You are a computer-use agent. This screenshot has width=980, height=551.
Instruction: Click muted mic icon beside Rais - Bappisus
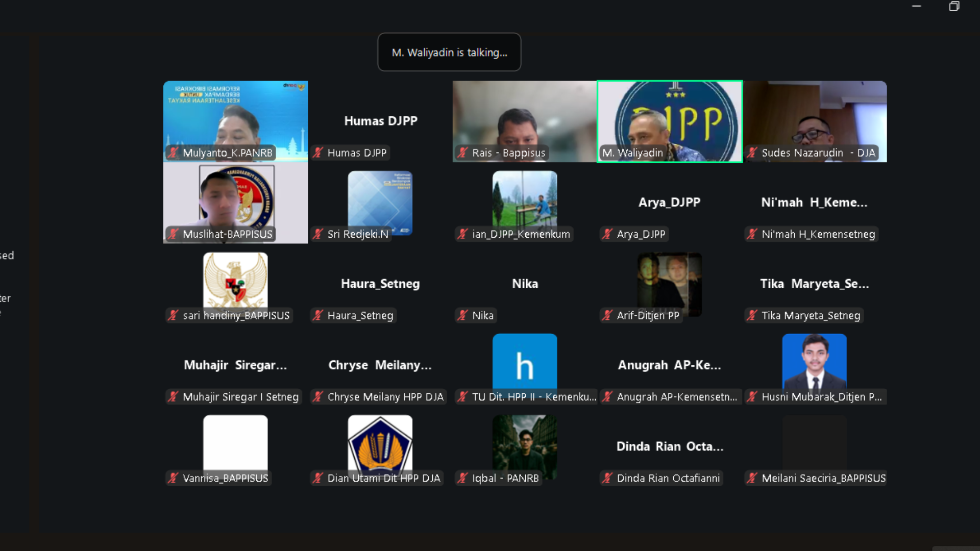coord(462,153)
